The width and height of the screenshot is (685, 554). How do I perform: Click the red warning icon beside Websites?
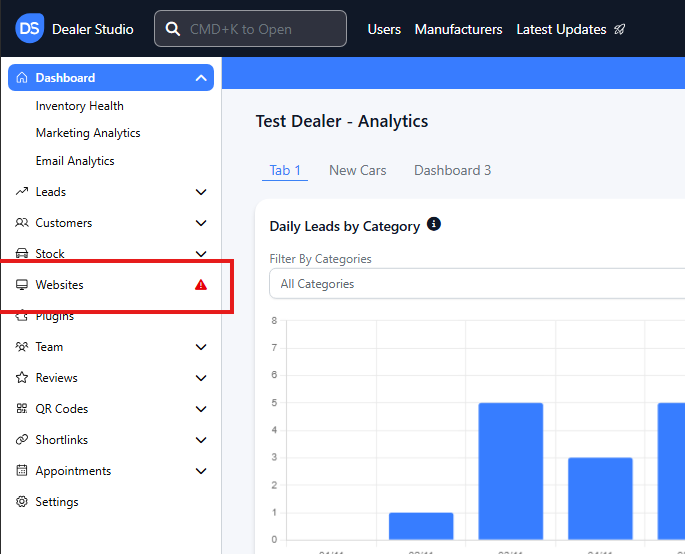201,285
